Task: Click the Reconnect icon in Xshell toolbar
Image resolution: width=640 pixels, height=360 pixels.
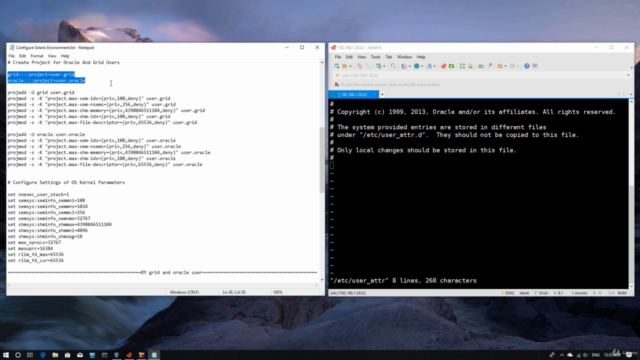Action: [368, 66]
